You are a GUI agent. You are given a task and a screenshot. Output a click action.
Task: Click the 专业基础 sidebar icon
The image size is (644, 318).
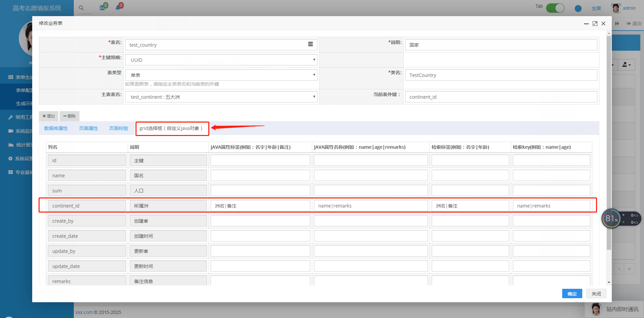pos(10,172)
